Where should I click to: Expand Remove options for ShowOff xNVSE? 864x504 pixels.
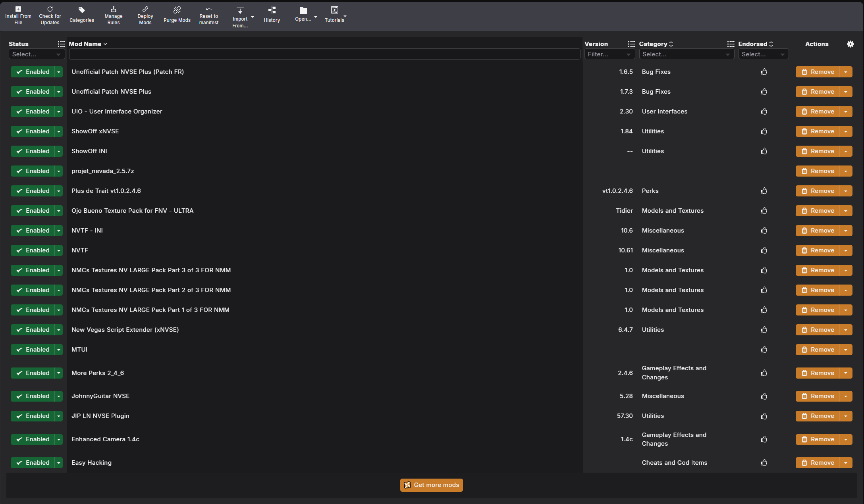click(x=846, y=131)
